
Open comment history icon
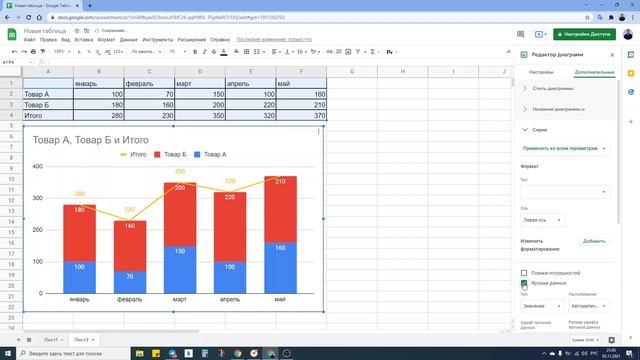point(520,34)
